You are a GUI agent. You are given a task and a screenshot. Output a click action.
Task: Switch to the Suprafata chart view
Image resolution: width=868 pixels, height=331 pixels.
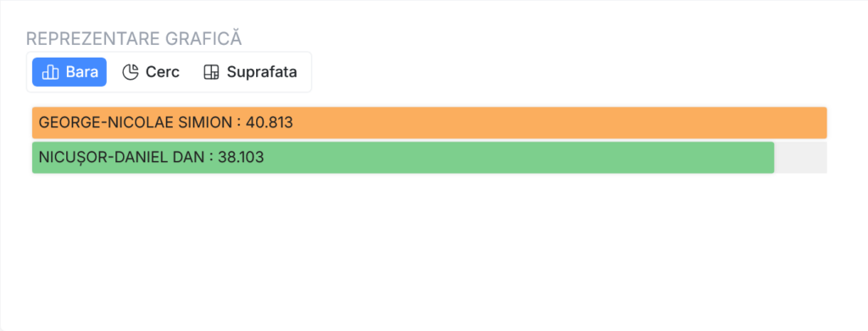[250, 72]
